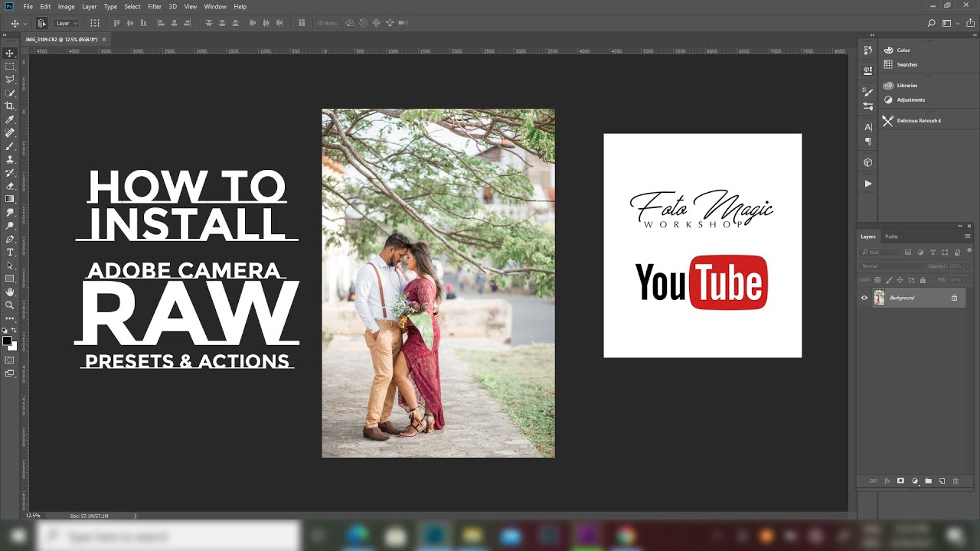Select the Eraser tool
Screen dimensions: 980x551
10,185
